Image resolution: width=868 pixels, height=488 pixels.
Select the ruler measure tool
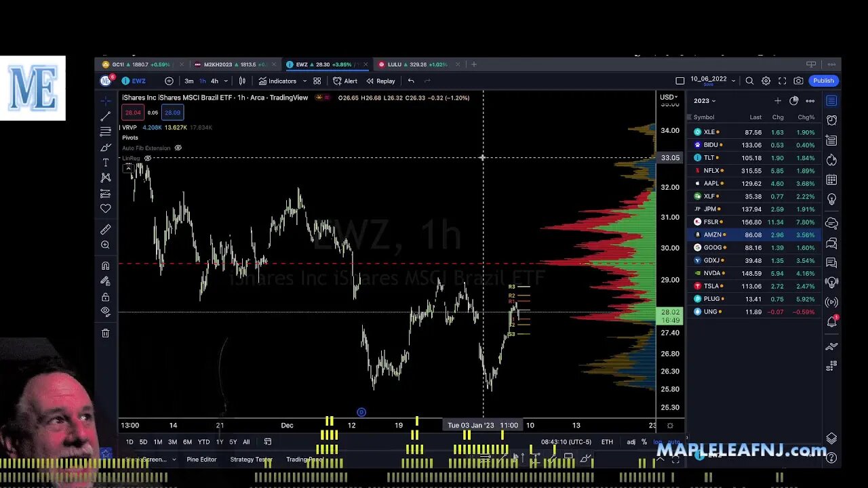(106, 230)
